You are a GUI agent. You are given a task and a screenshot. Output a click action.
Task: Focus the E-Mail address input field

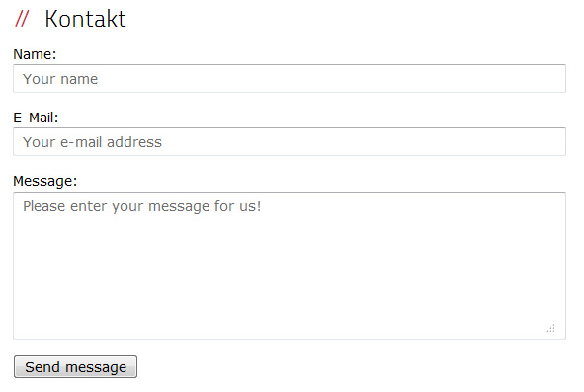pos(290,142)
